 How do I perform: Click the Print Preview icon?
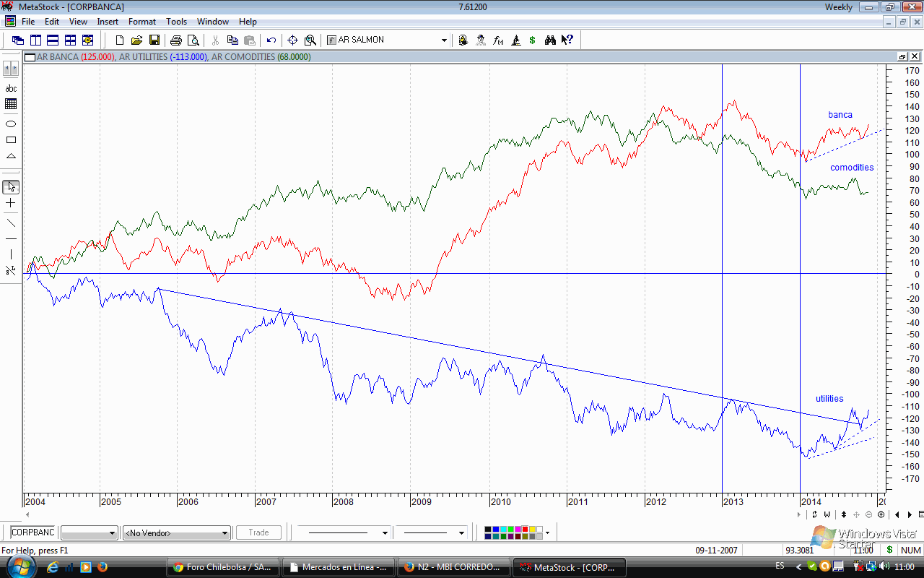[193, 40]
